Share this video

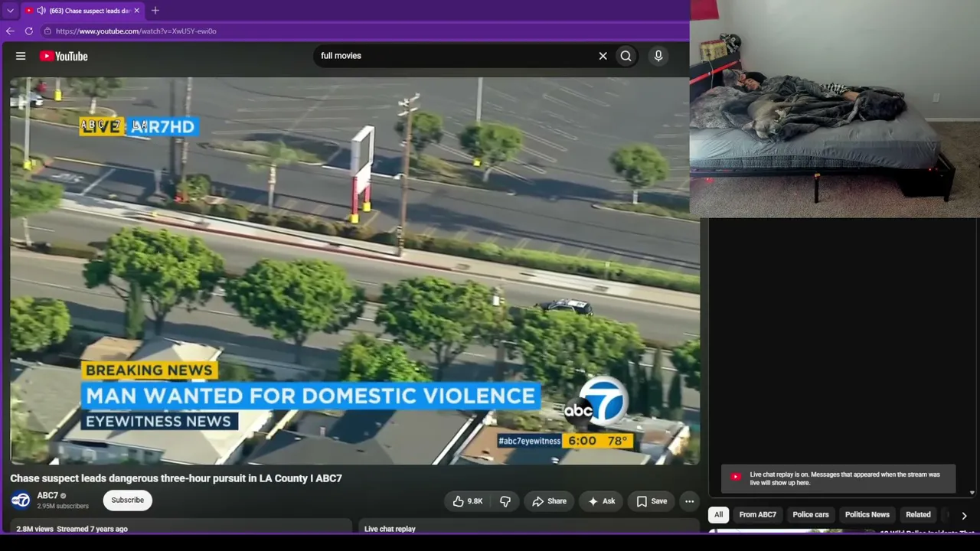coord(550,501)
